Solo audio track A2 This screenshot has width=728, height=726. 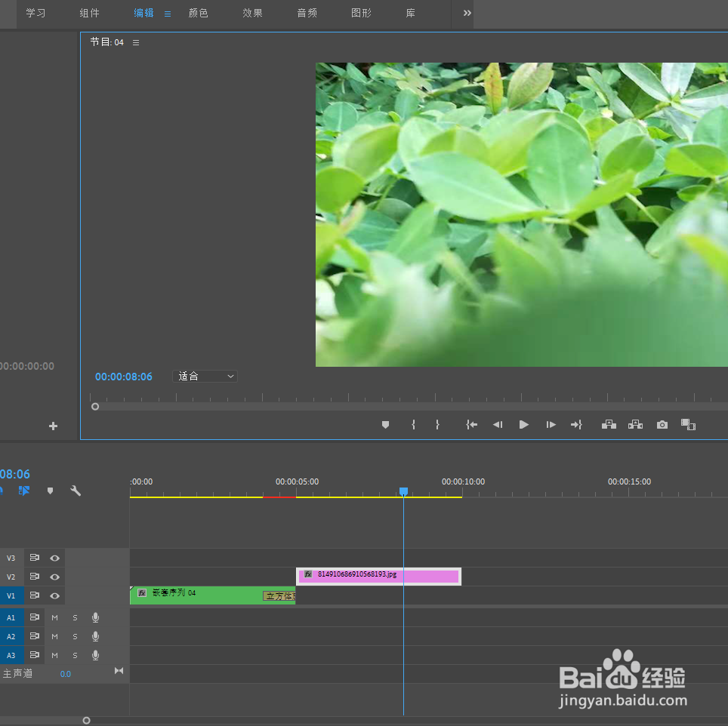coord(76,636)
